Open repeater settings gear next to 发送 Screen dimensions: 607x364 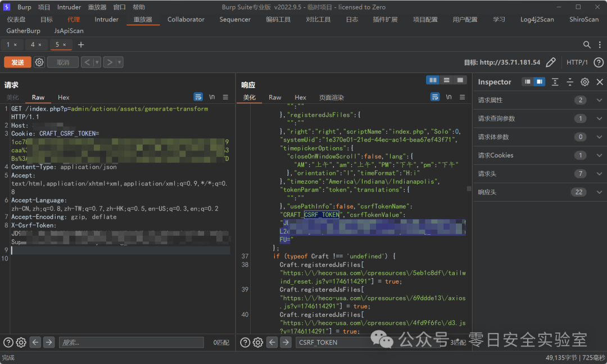point(39,62)
